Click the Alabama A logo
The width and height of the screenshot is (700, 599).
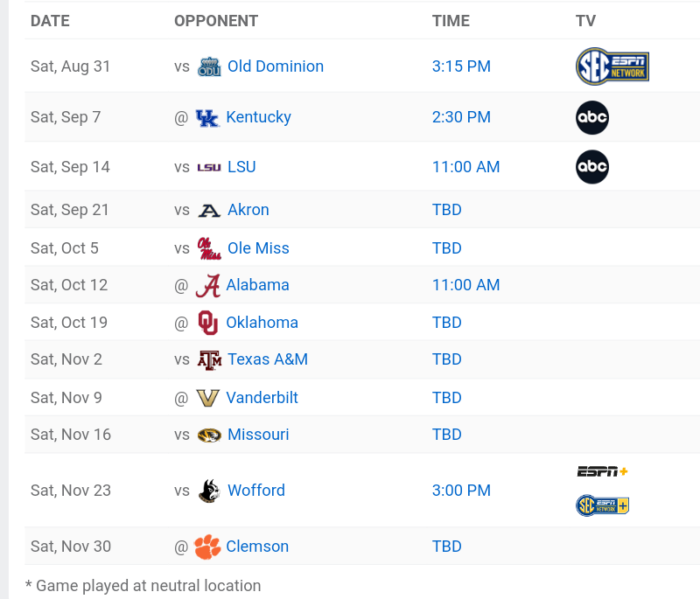point(207,286)
